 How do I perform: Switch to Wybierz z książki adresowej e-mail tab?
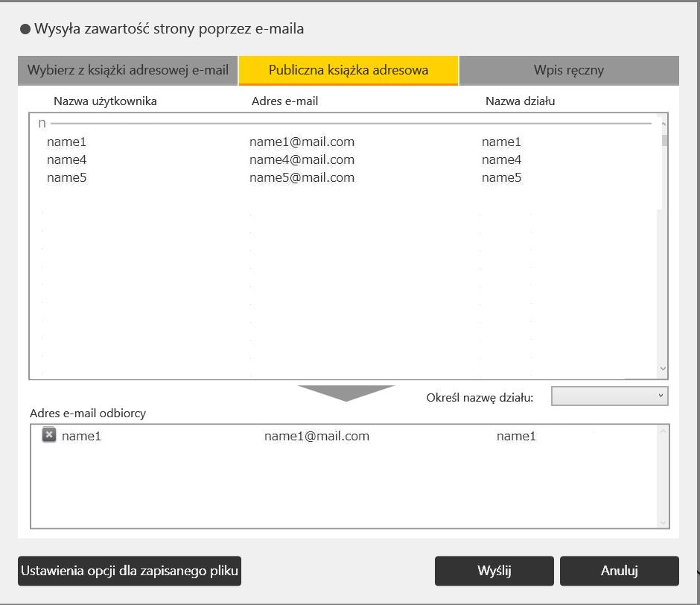pyautogui.click(x=127, y=70)
